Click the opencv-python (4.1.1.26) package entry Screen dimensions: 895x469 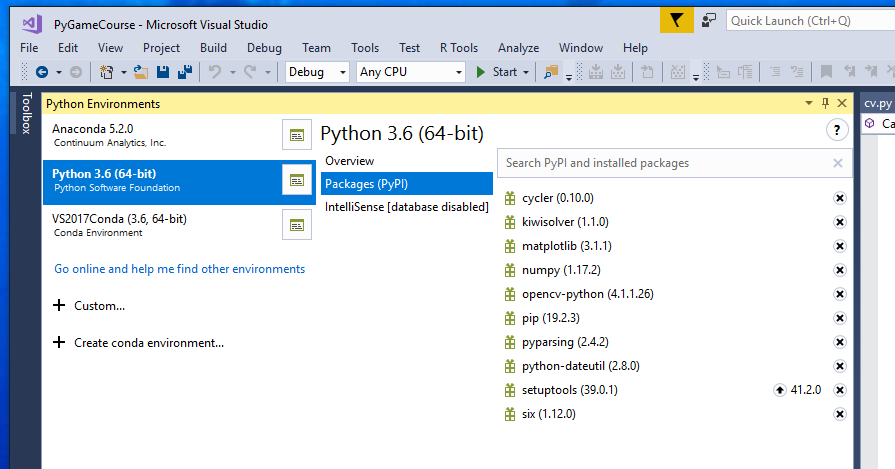tap(587, 294)
